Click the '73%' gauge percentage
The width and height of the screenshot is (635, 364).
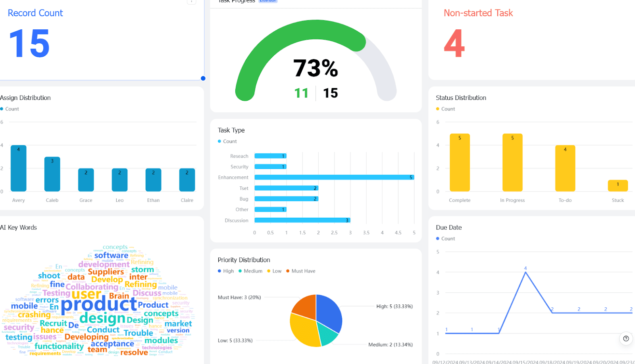316,68
